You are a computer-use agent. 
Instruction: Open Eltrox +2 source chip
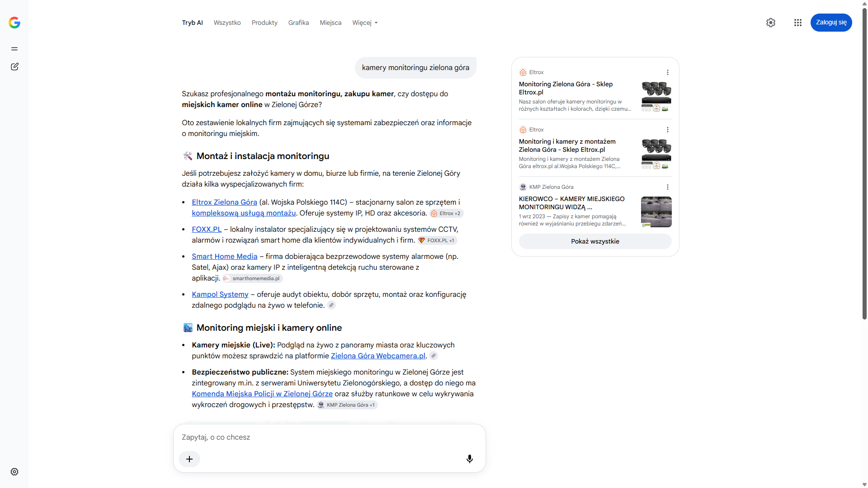tap(446, 213)
